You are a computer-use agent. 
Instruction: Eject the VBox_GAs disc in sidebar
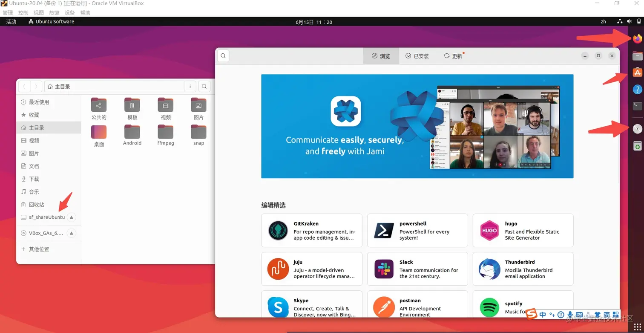click(x=72, y=233)
